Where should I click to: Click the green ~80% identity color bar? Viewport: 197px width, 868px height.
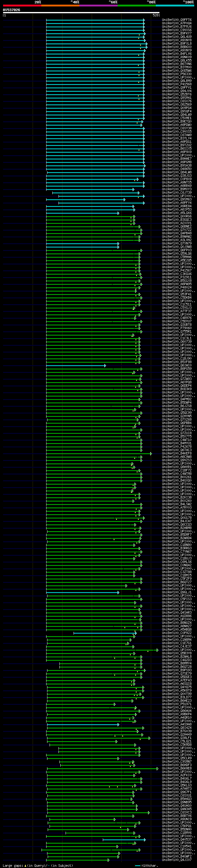(x=137, y=6)
